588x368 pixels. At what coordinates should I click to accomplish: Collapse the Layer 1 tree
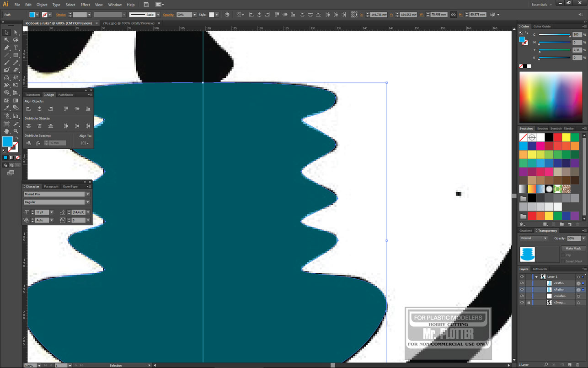(x=536, y=276)
